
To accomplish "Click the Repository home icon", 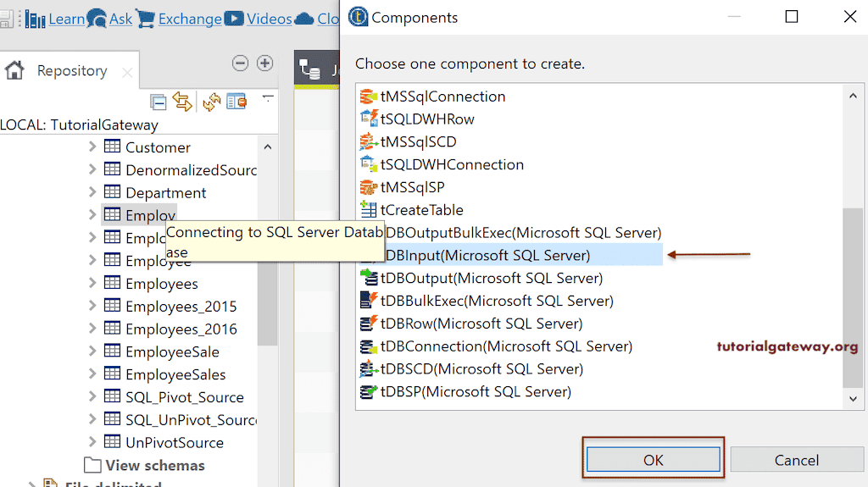I will tap(14, 71).
